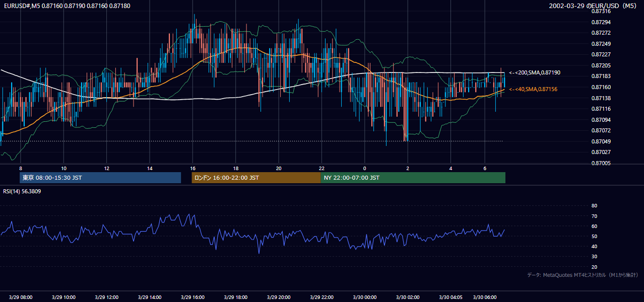
Task: Click the EURUSD#,M5 chart title text
Action: pos(66,5)
